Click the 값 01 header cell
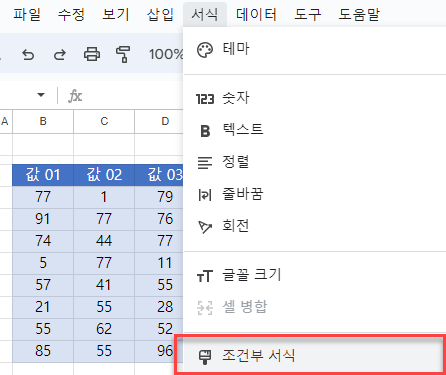Image resolution: width=446 pixels, height=375 pixels. tap(43, 175)
